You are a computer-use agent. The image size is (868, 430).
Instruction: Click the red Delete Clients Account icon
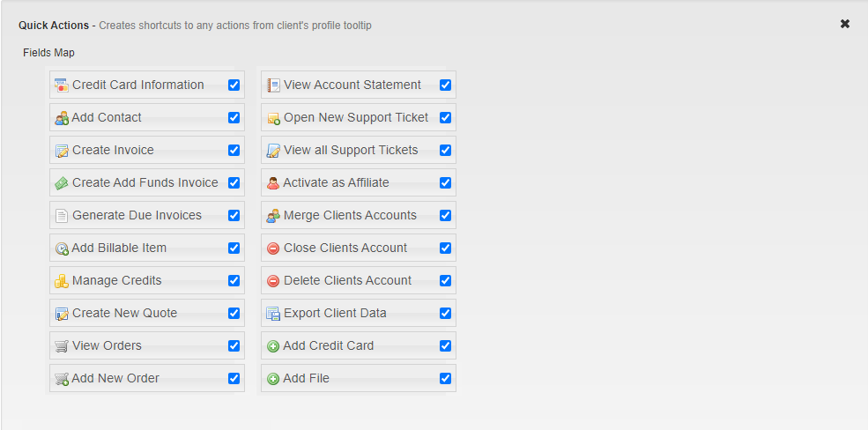click(273, 281)
